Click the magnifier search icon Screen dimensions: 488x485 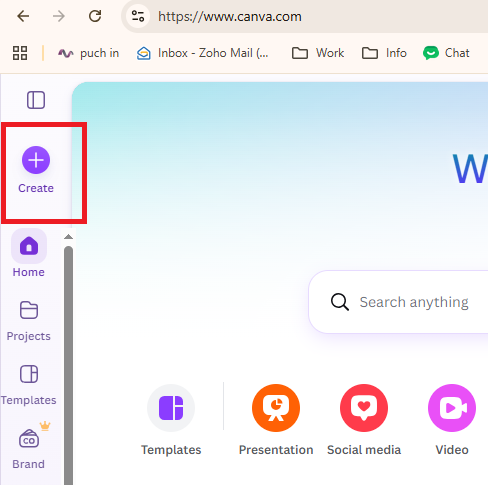[x=340, y=302]
